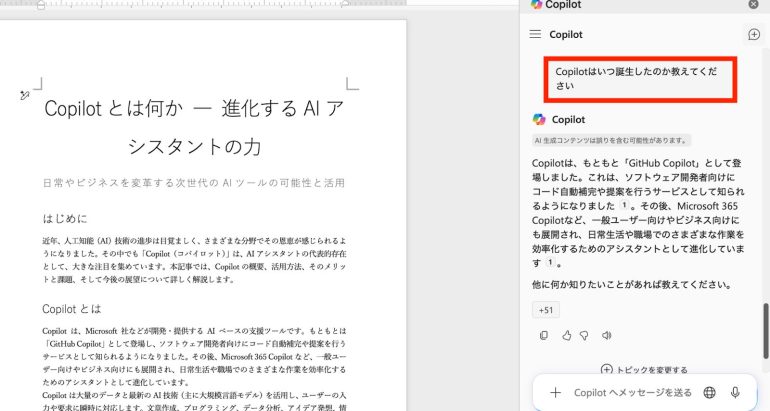This screenshot has width=770, height=411.
Task: Close the Copilot side pane
Action: click(753, 5)
